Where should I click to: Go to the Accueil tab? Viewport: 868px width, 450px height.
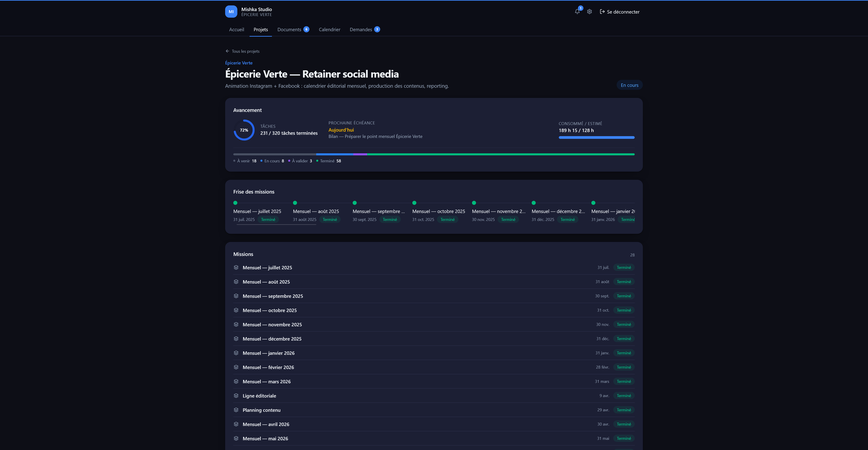(x=236, y=30)
